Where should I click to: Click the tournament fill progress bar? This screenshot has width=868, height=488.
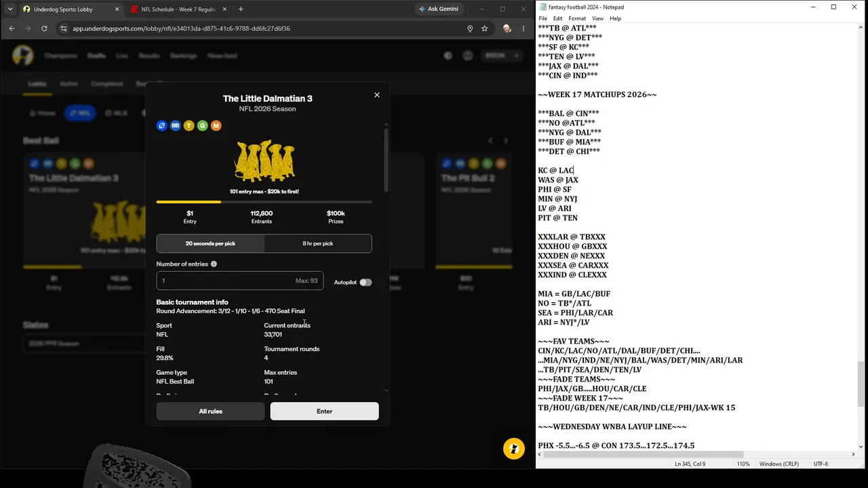(264, 202)
